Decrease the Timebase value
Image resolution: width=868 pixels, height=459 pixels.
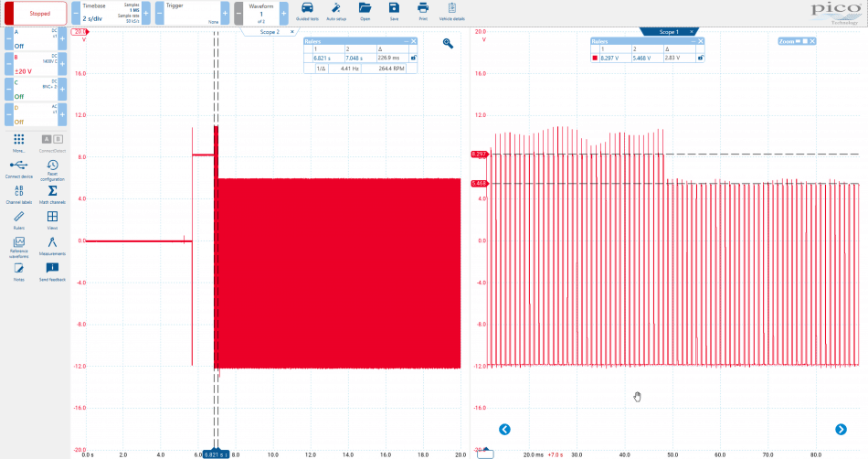pyautogui.click(x=76, y=14)
